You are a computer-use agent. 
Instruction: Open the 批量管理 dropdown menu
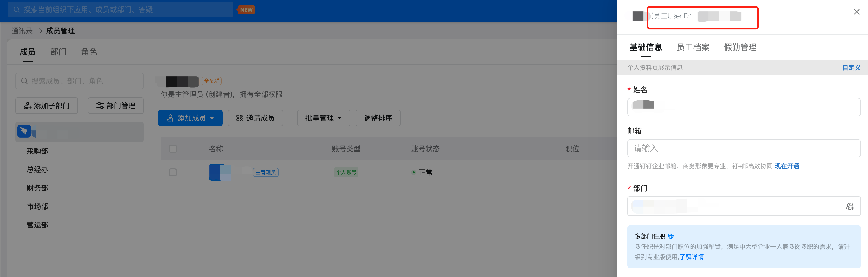click(x=323, y=118)
